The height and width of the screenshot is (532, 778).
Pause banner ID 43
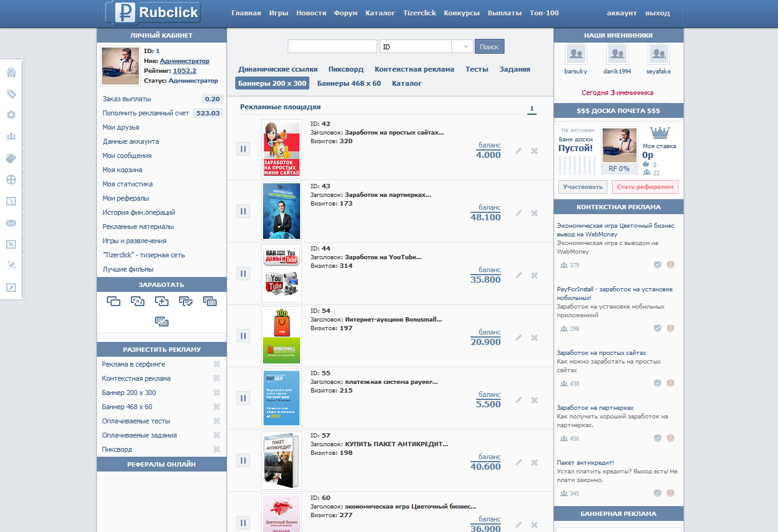(x=243, y=211)
